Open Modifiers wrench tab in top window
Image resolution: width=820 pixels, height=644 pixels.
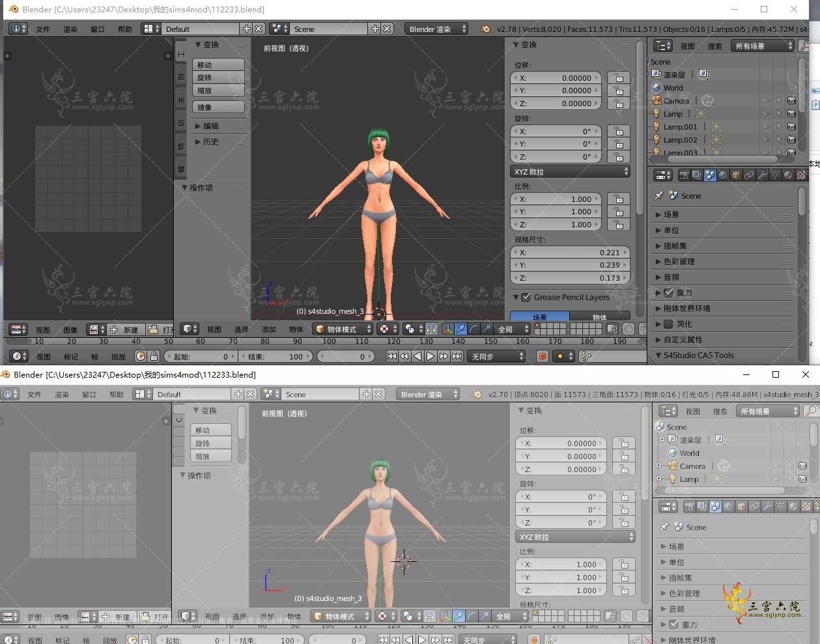coord(762,175)
